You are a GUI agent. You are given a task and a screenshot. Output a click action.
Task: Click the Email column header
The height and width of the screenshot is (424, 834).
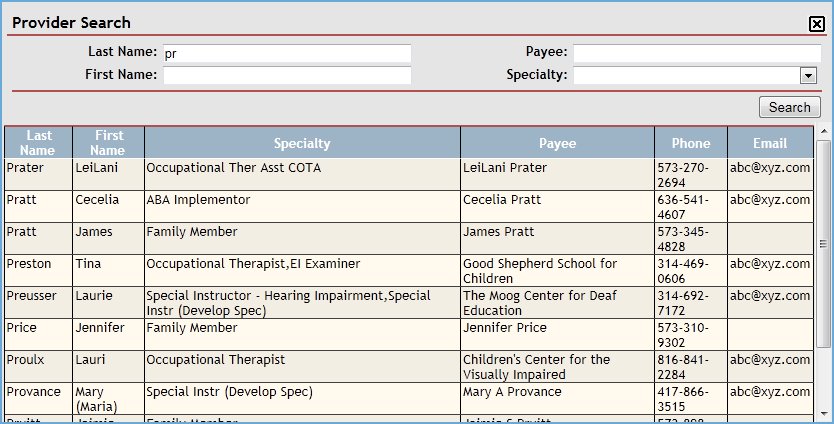pyautogui.click(x=769, y=143)
